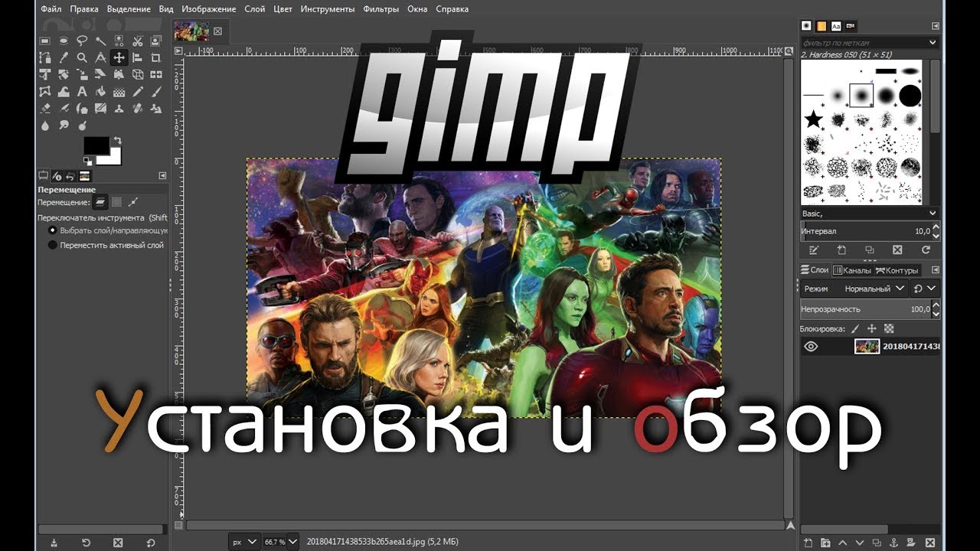The width and height of the screenshot is (980, 551).
Task: Select the black star brush
Action: (814, 119)
